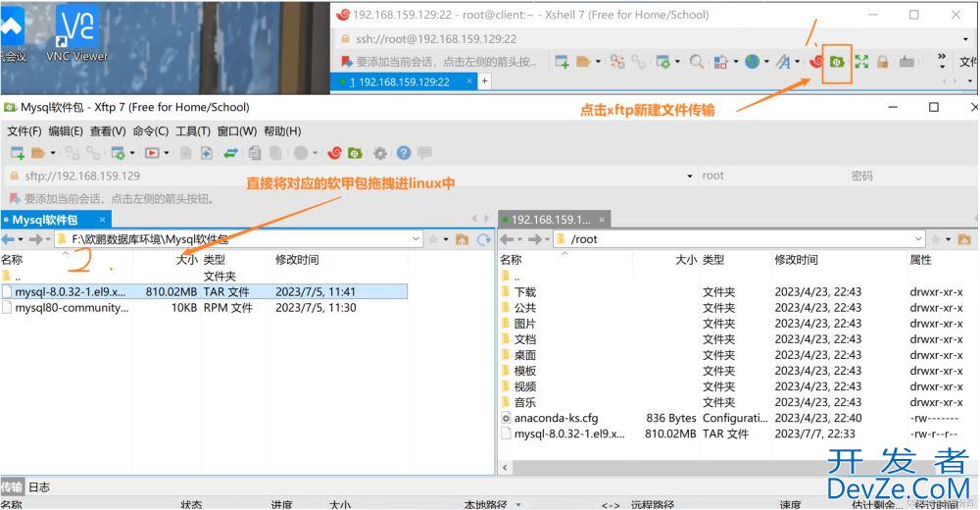Click the green Xftp icon in Xftp's own toolbar

(x=355, y=153)
